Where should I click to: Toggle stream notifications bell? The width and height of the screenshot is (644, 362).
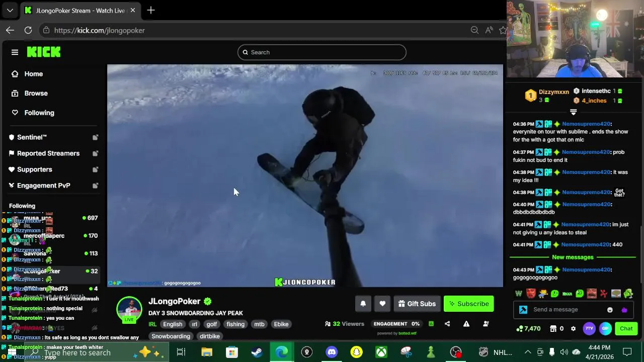coord(363,304)
